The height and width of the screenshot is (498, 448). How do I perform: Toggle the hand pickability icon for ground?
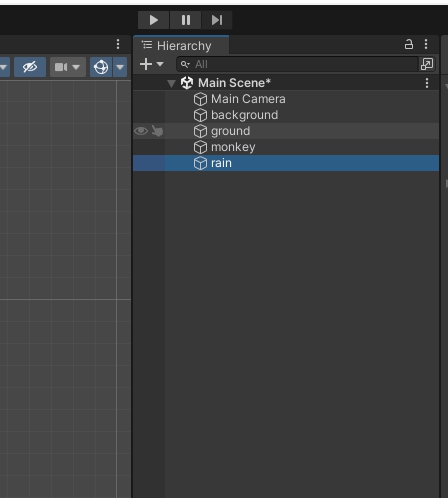[157, 131]
